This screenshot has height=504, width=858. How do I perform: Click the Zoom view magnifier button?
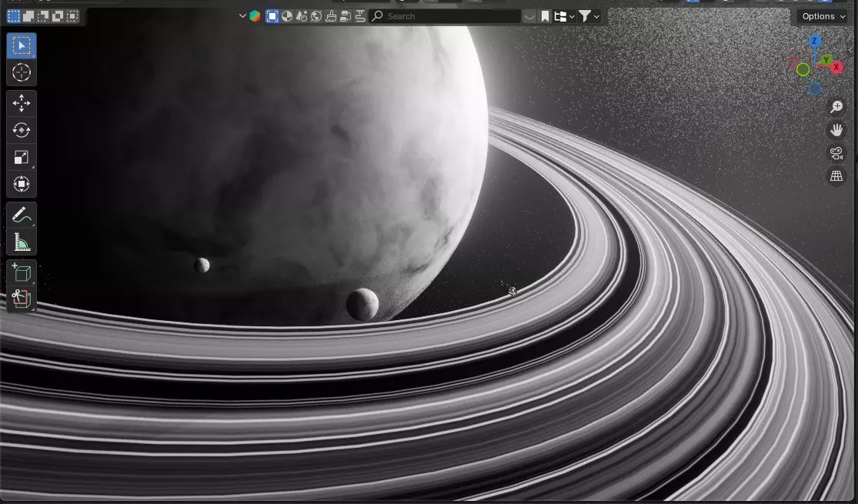pos(836,107)
